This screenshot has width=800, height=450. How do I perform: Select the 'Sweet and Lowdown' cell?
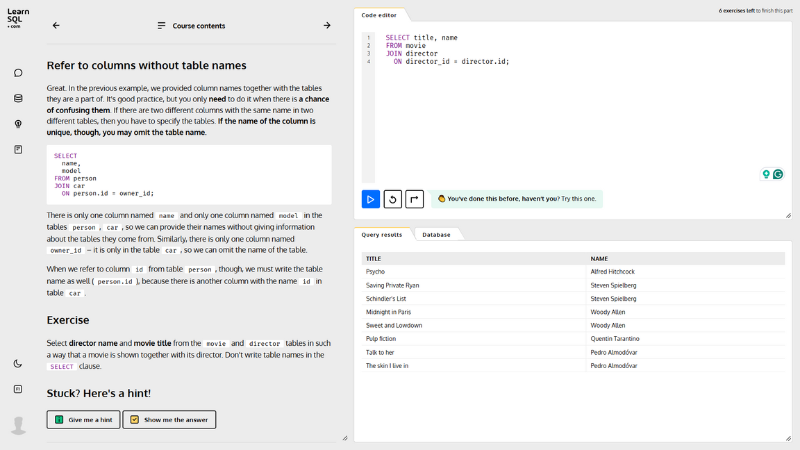(474, 325)
